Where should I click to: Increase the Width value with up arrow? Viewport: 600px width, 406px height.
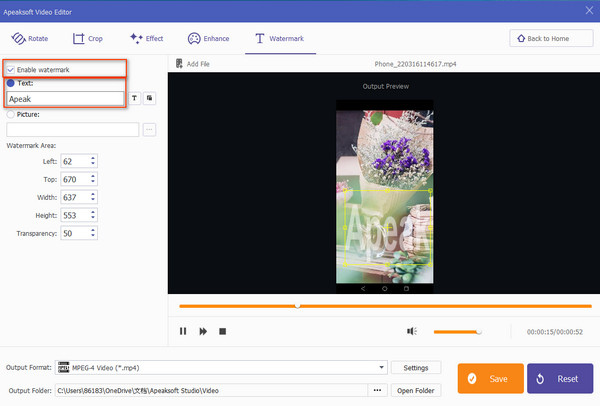(x=93, y=194)
